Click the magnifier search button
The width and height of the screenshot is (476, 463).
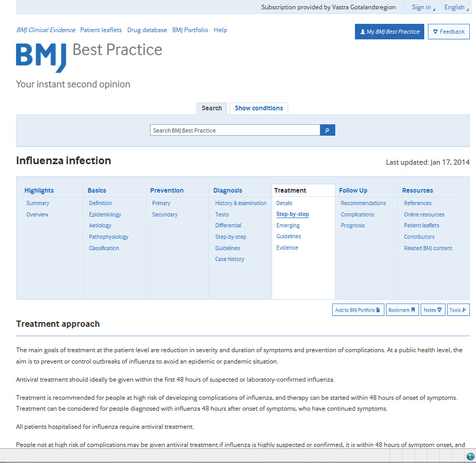(x=327, y=131)
